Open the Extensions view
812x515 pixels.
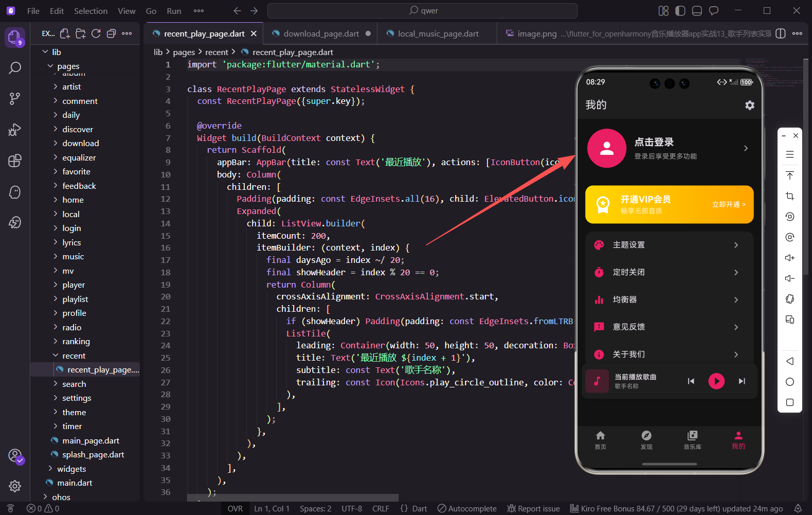tap(15, 161)
